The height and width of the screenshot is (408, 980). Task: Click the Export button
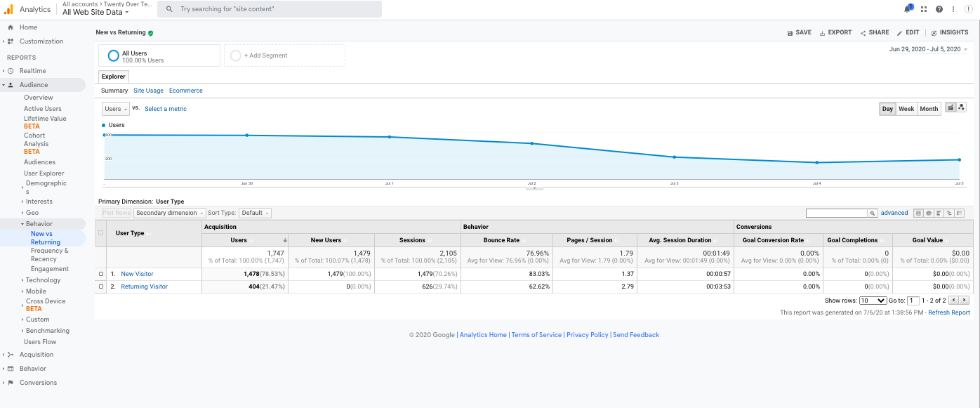coord(835,32)
